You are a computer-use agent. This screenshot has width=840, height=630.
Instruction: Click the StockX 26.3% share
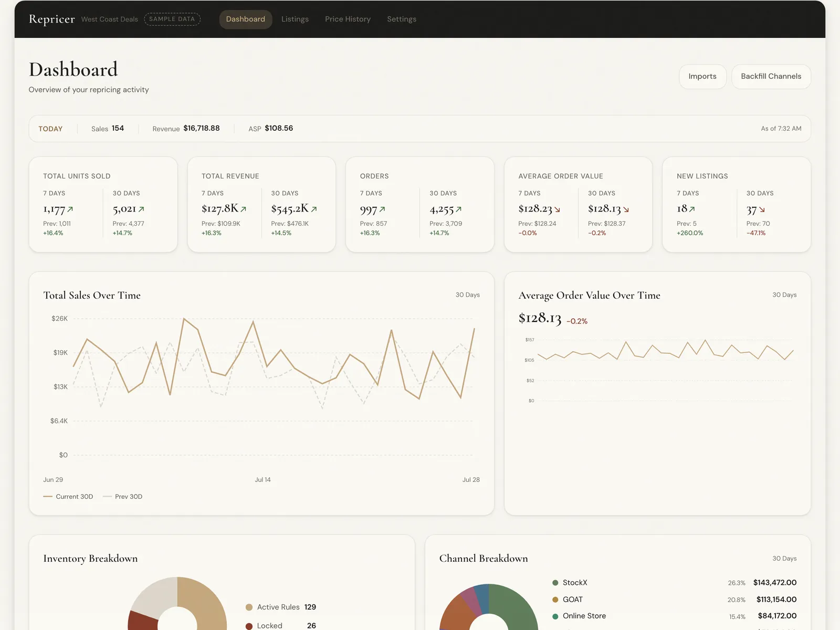(737, 583)
